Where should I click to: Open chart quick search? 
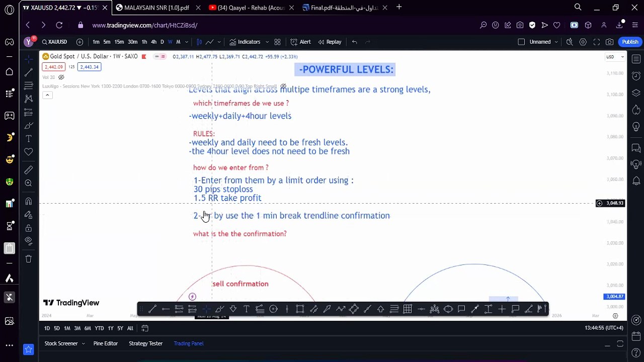tap(570, 42)
